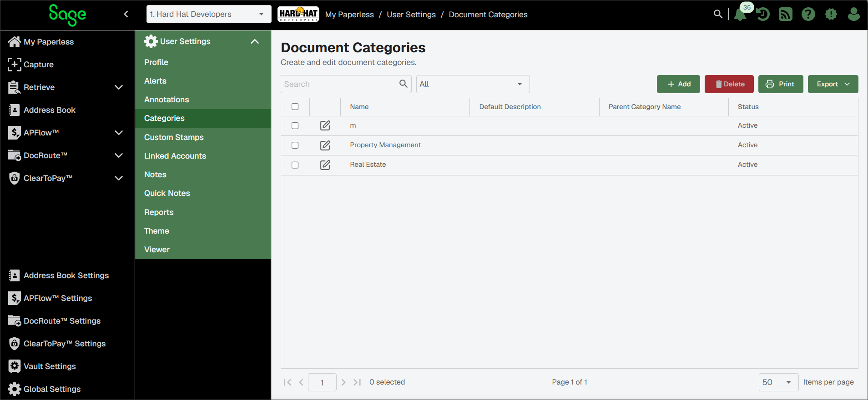Click the search magnifier in the Search box
Screen dimensions: 868x400
coord(403,84)
